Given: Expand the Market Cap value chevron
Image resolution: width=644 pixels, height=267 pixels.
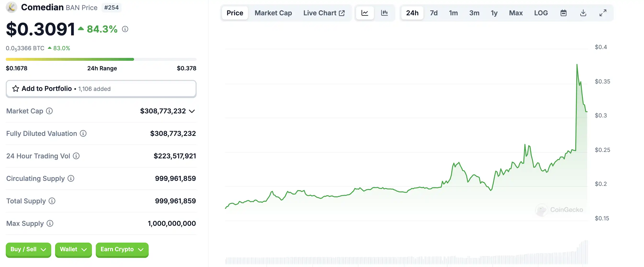Looking at the screenshot, I should pyautogui.click(x=192, y=111).
